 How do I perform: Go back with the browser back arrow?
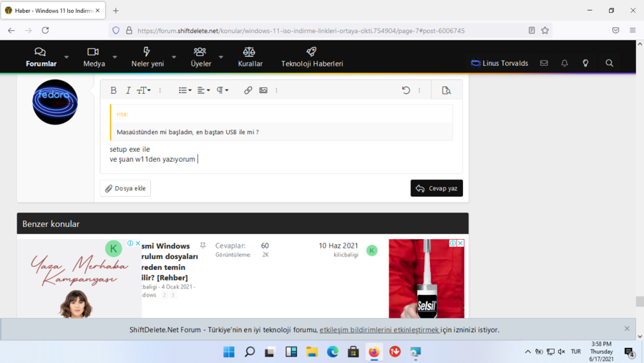11,30
